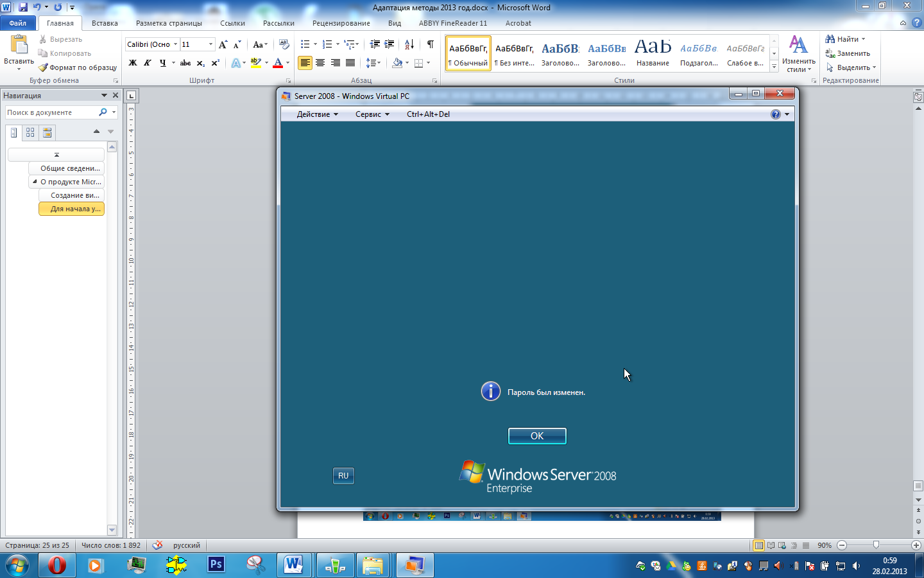Viewport: 924px width, 578px height.
Task: Click the sort icon
Action: 409,44
